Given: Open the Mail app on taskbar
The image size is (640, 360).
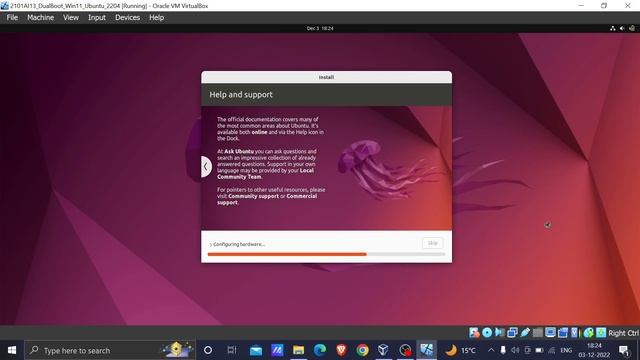Looking at the screenshot, I should 256,350.
